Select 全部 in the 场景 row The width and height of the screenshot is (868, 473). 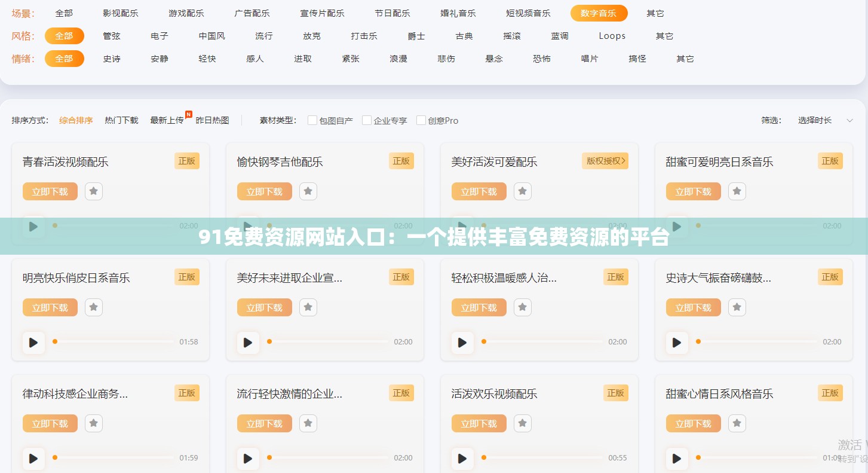click(x=64, y=13)
